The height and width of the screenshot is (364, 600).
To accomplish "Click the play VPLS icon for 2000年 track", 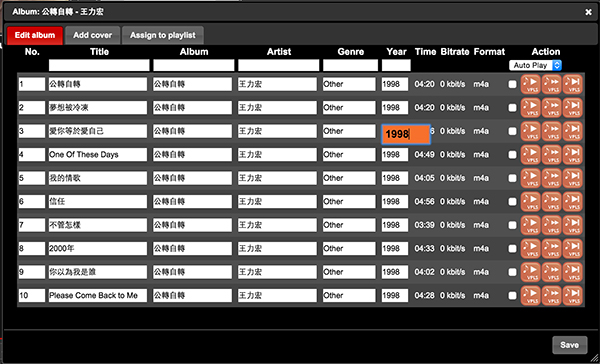I will point(531,249).
